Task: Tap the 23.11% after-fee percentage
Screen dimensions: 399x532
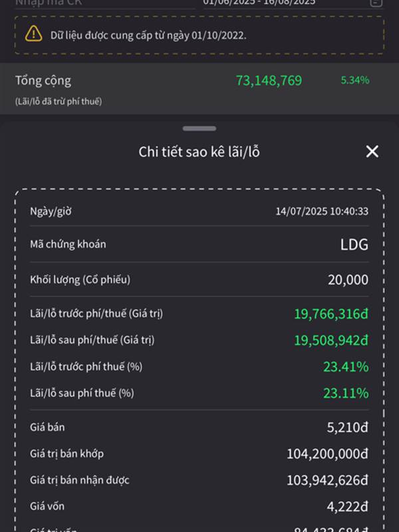Action: pos(346,393)
